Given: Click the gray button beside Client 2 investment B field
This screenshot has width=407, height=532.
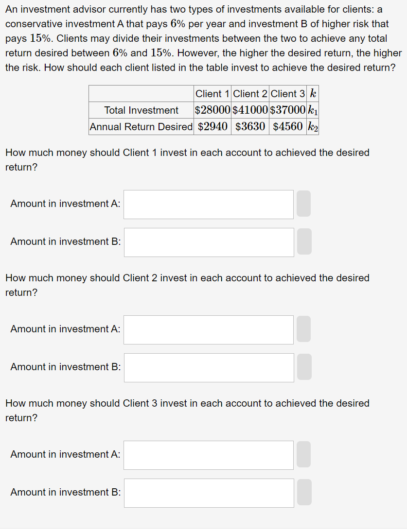Looking at the screenshot, I should point(304,367).
